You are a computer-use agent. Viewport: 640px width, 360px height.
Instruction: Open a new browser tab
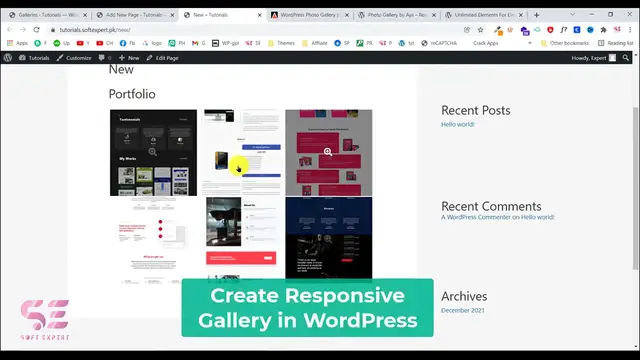[x=537, y=15]
